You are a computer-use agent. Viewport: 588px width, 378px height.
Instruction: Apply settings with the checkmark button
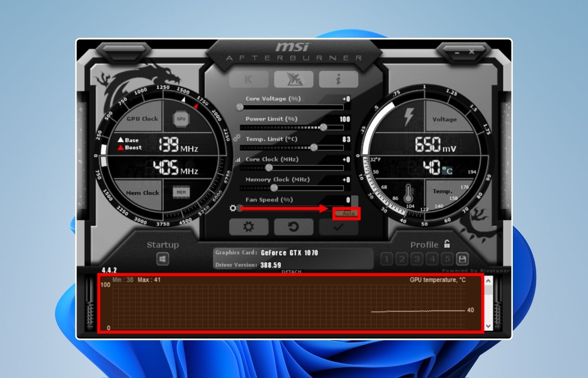coord(338,227)
